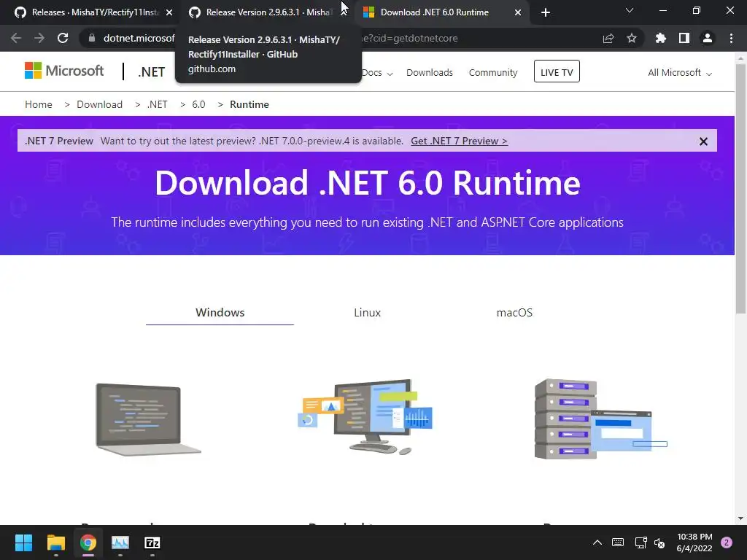This screenshot has height=560, width=747.
Task: Go to the 6.0 breadcrumb link
Action: [198, 104]
